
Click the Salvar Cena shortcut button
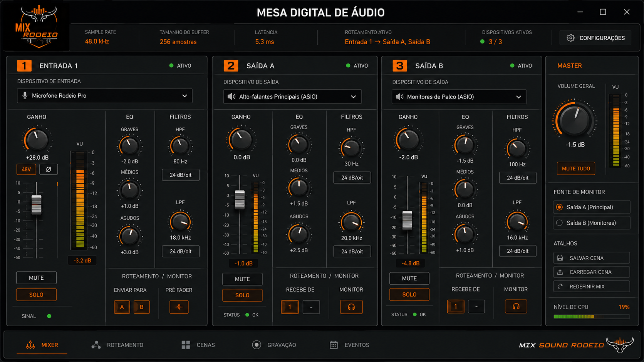592,258
